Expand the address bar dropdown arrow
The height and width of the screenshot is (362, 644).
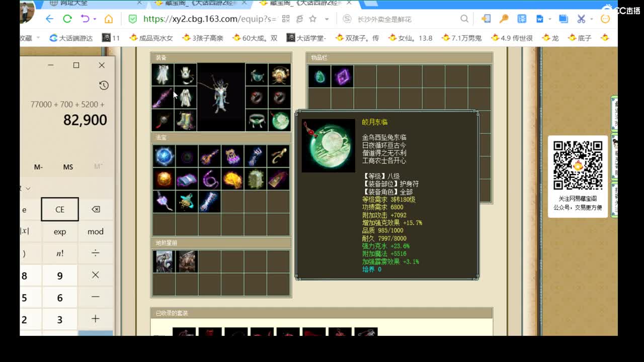click(327, 19)
